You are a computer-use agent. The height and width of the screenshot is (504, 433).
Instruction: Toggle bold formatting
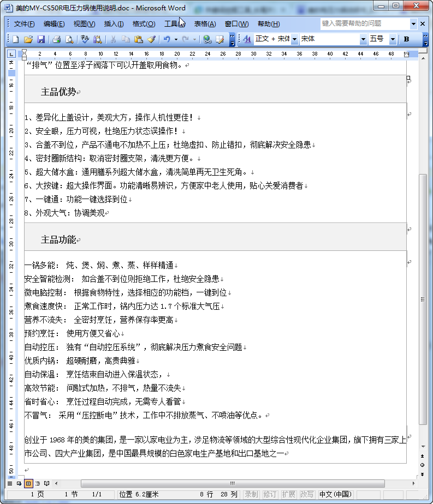[407, 39]
